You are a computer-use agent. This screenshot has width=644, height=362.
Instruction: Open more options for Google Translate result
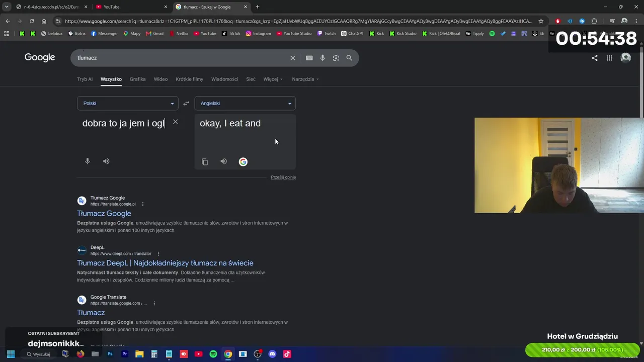[x=154, y=304]
